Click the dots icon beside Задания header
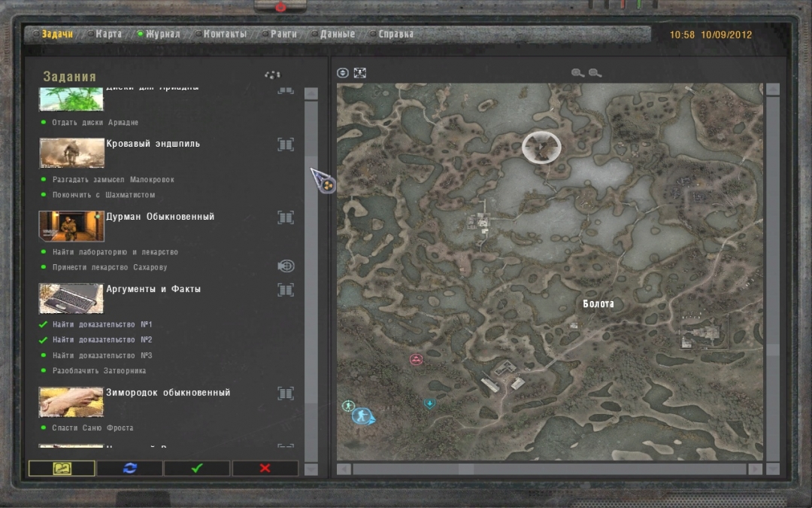The height and width of the screenshot is (508, 812). [x=272, y=75]
